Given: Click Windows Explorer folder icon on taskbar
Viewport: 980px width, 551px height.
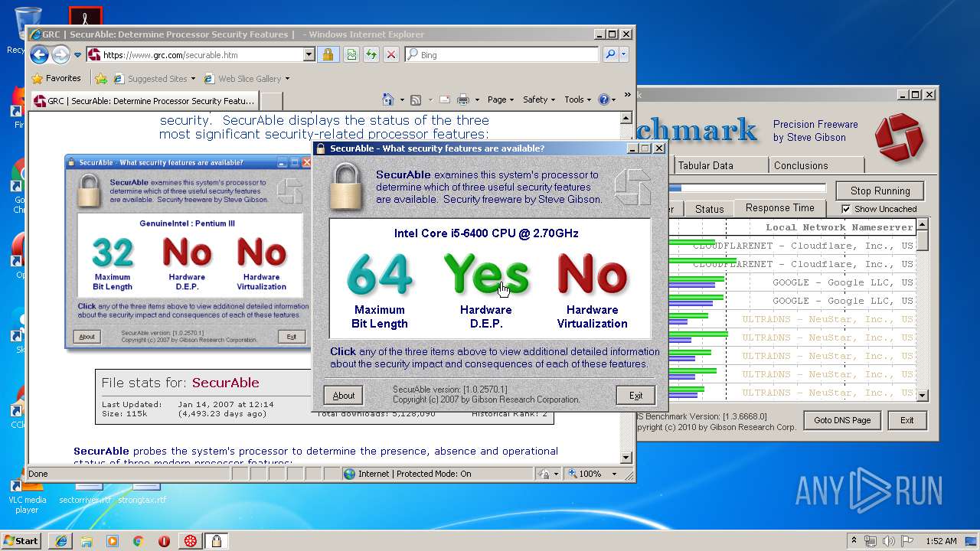Looking at the screenshot, I should click(87, 541).
